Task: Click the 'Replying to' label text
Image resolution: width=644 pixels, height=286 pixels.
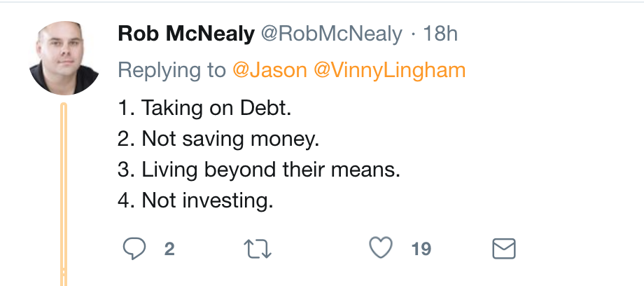Action: [x=171, y=70]
